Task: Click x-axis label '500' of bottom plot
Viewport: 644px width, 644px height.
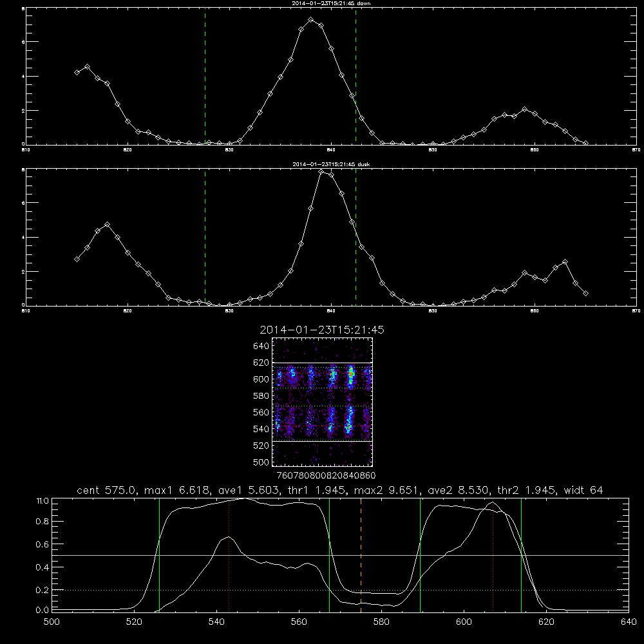Action: (52, 622)
